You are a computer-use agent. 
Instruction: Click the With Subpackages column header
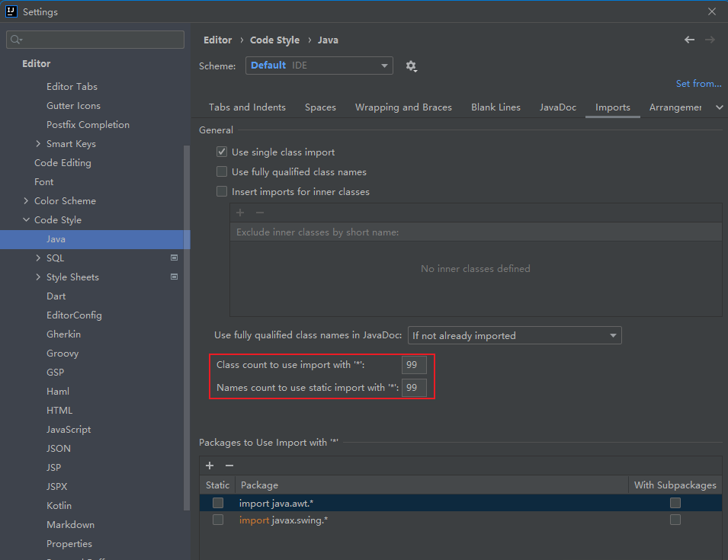[x=675, y=485]
